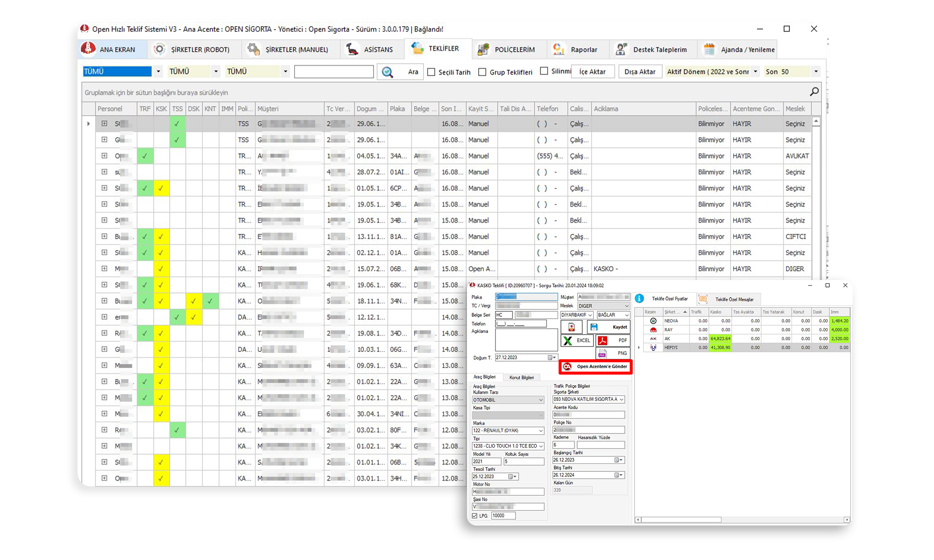Viewport: 934px width, 560px height.
Task: Open the first TÜMÜ dropdown (highlighted blue)
Action: click(x=158, y=72)
